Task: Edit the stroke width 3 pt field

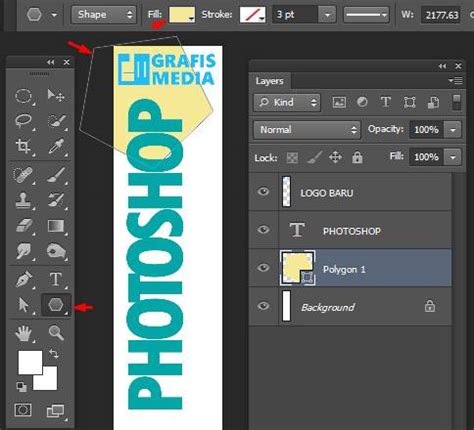Action: pyautogui.click(x=295, y=15)
